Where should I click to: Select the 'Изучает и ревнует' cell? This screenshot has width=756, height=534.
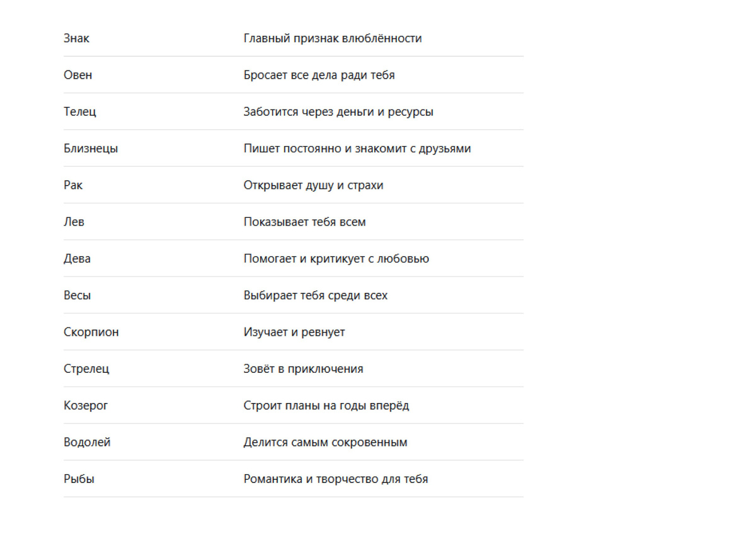coord(294,332)
